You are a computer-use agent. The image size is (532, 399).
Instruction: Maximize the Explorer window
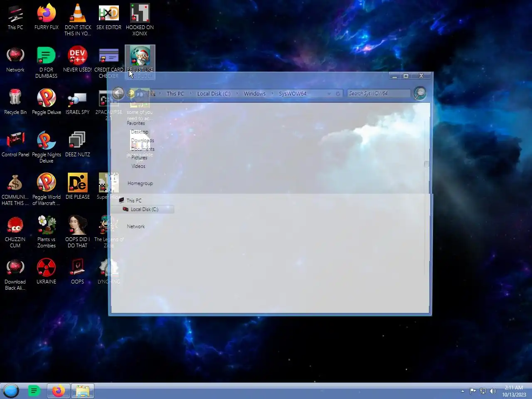coord(406,76)
